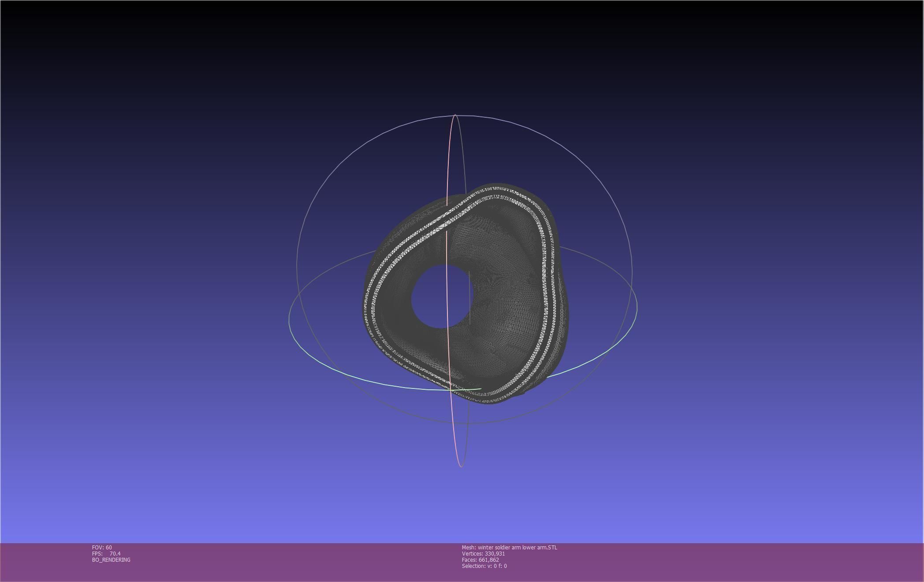This screenshot has height=582, width=924.
Task: Click the top of pink trackball ring
Action: click(455, 115)
